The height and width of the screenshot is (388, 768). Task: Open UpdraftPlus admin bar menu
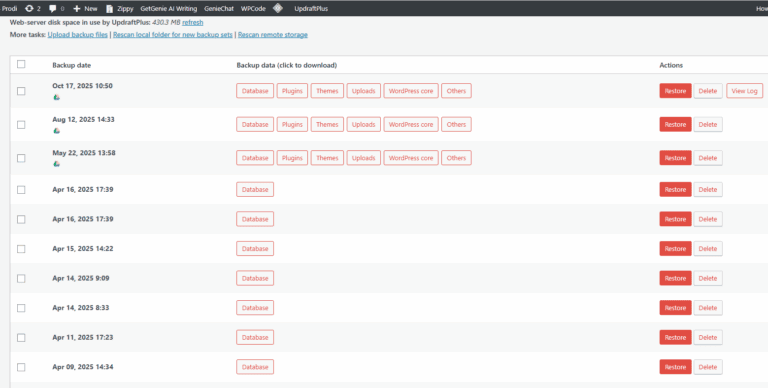click(x=311, y=8)
